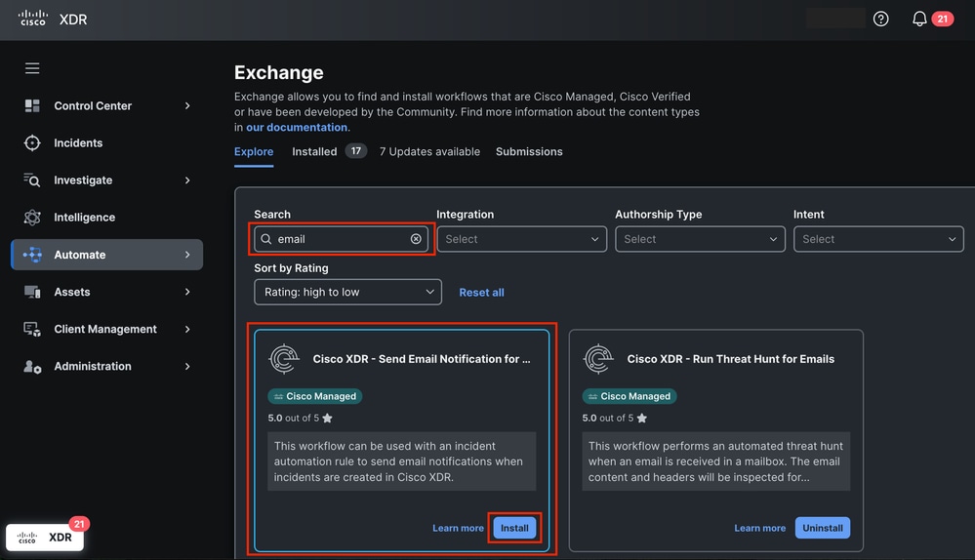Open the help question mark icon

coord(880,19)
